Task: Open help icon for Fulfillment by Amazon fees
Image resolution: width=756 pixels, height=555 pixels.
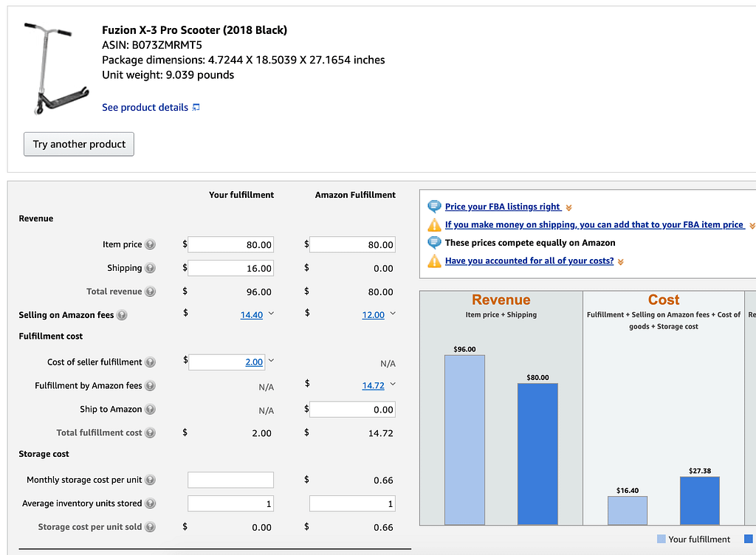Action: pyautogui.click(x=151, y=385)
